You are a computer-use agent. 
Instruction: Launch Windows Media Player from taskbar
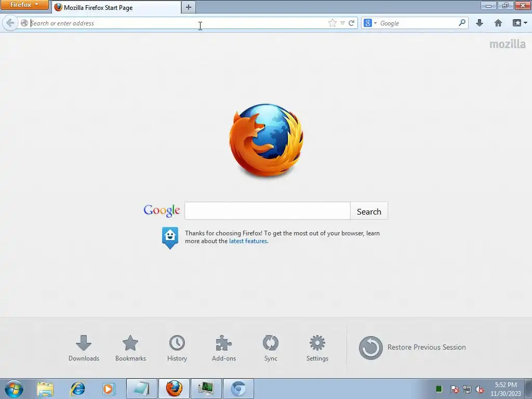[109, 389]
